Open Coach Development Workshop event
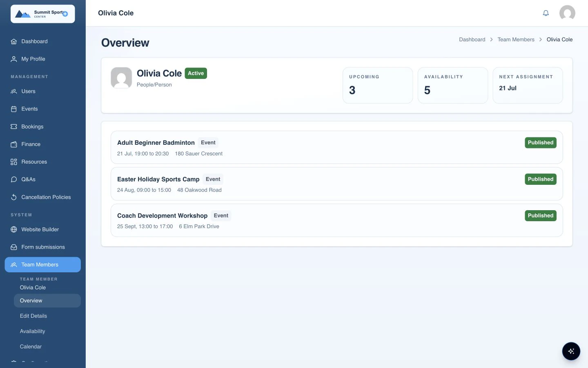Image resolution: width=588 pixels, height=368 pixels. pos(337,220)
